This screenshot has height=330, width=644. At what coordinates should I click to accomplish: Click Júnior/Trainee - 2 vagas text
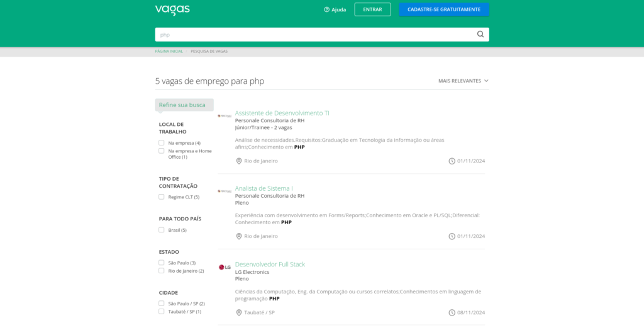[264, 128]
